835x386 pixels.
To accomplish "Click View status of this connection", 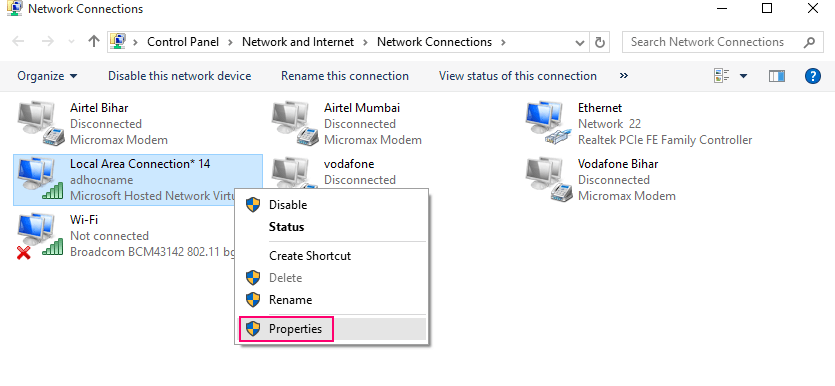I will (x=518, y=76).
